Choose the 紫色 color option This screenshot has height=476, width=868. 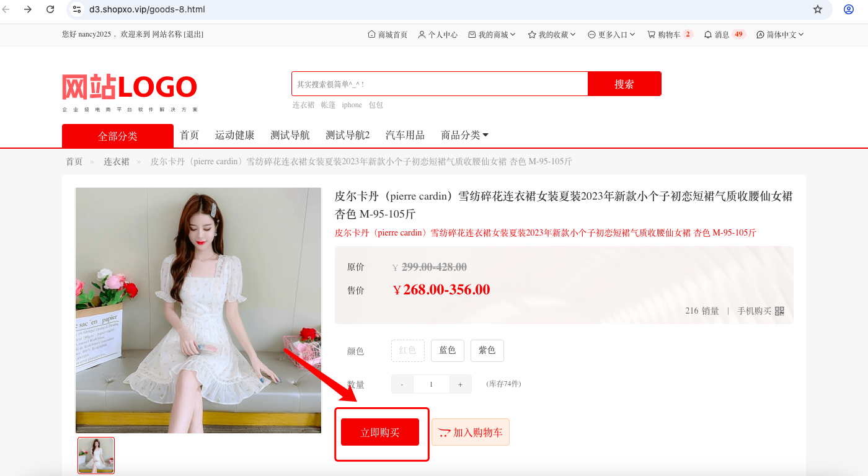487,350
